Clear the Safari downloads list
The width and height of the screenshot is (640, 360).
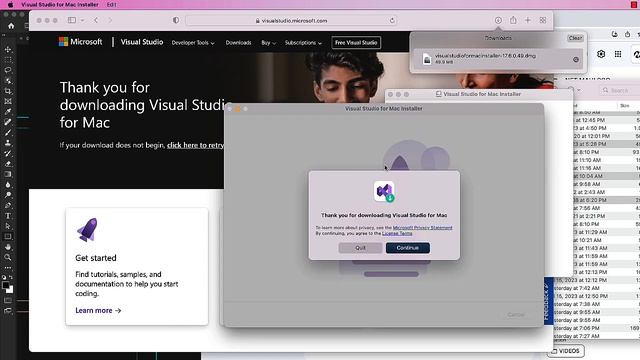(x=575, y=38)
